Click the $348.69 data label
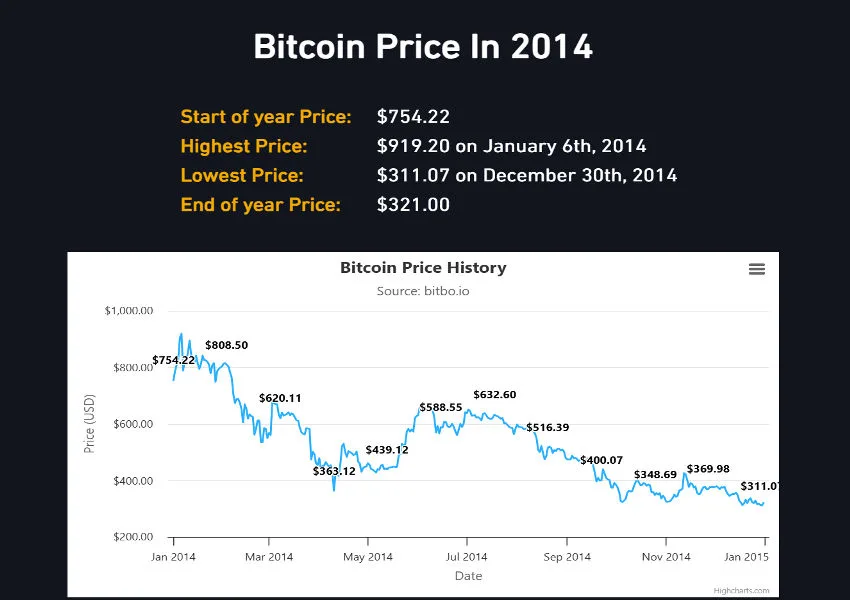850x600 pixels. [655, 474]
